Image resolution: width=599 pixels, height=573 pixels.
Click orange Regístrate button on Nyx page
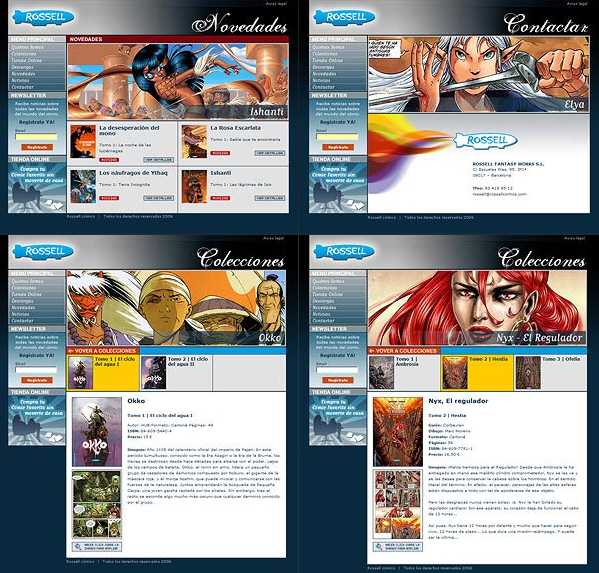point(338,380)
